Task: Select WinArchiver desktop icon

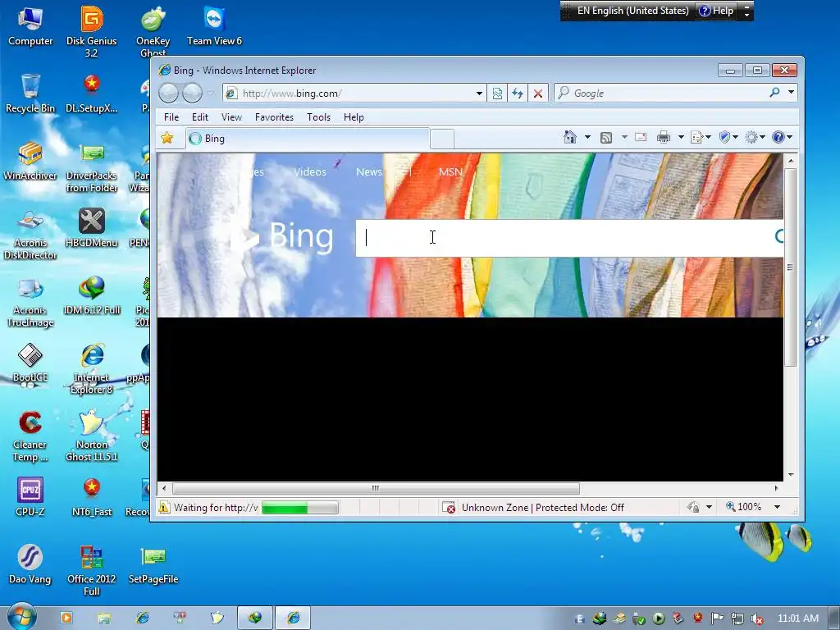Action: point(30,161)
